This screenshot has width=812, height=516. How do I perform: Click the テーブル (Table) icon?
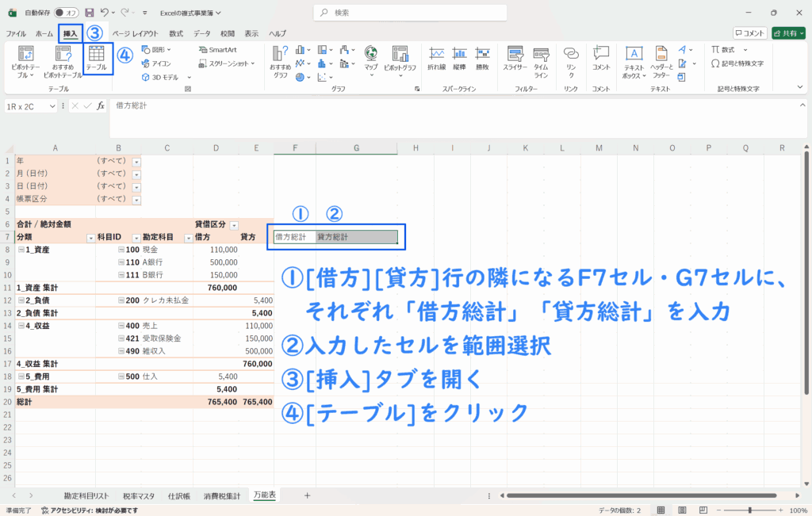click(97, 58)
